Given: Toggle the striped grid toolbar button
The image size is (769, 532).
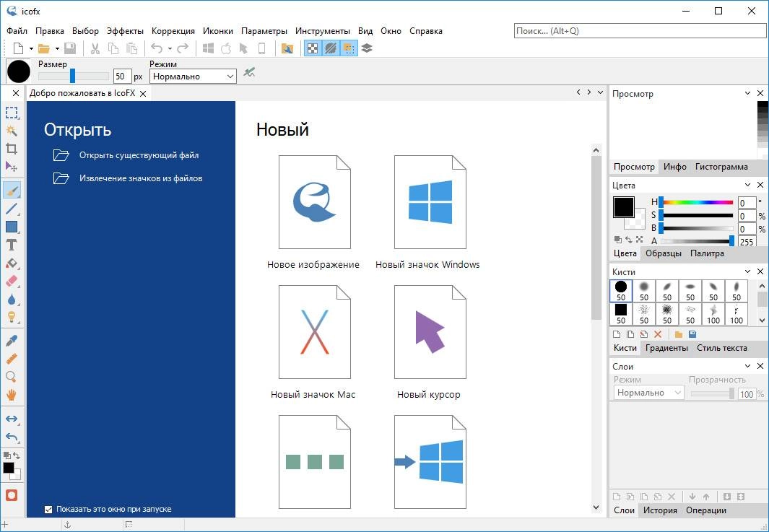Looking at the screenshot, I should click(331, 48).
